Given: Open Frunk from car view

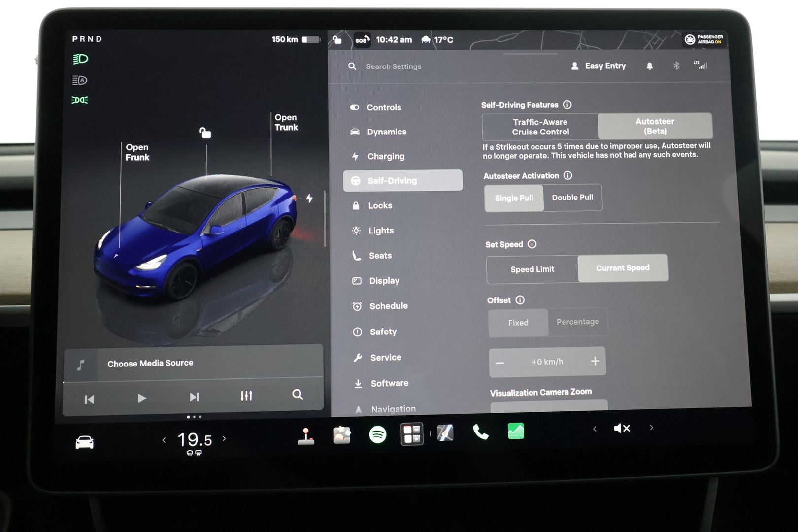Looking at the screenshot, I should click(137, 152).
